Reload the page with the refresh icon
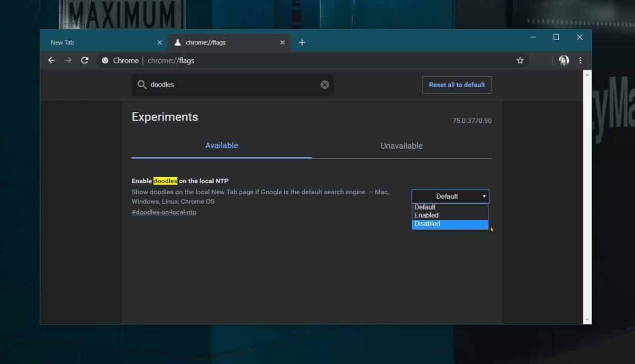The image size is (635, 364). click(84, 60)
